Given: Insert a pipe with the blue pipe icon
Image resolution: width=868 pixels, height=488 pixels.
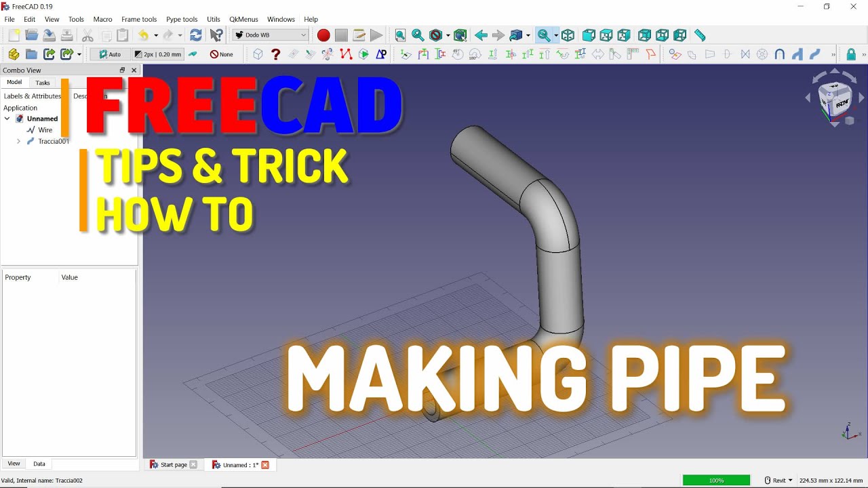Looking at the screenshot, I should click(815, 54).
